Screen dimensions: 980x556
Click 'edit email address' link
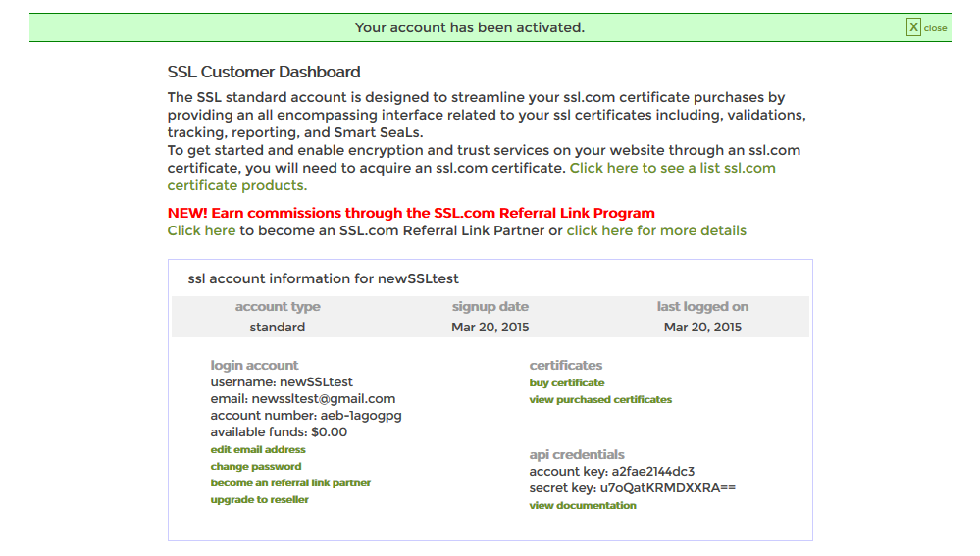258,449
